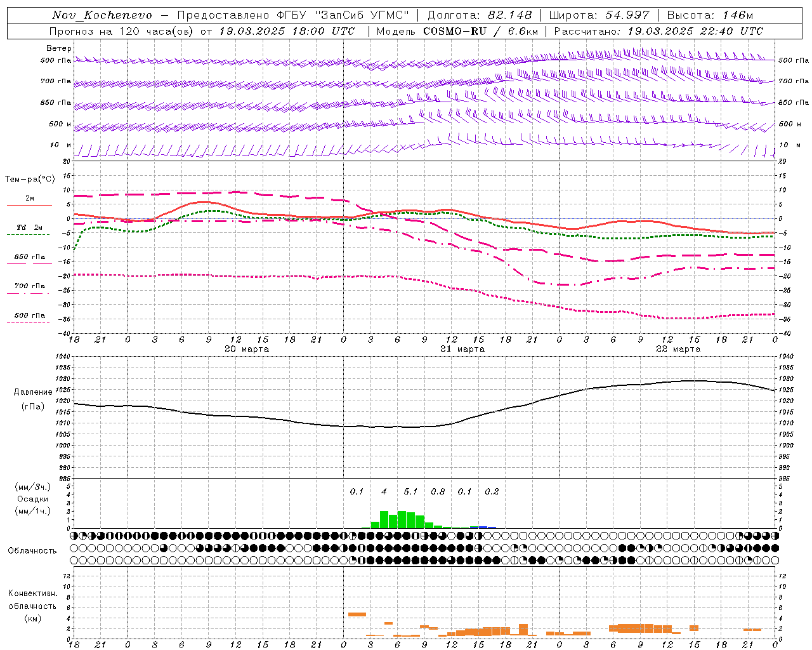Click 'Предоставлено ФГБУ ЗапСиб УГМС' text

(x=293, y=15)
